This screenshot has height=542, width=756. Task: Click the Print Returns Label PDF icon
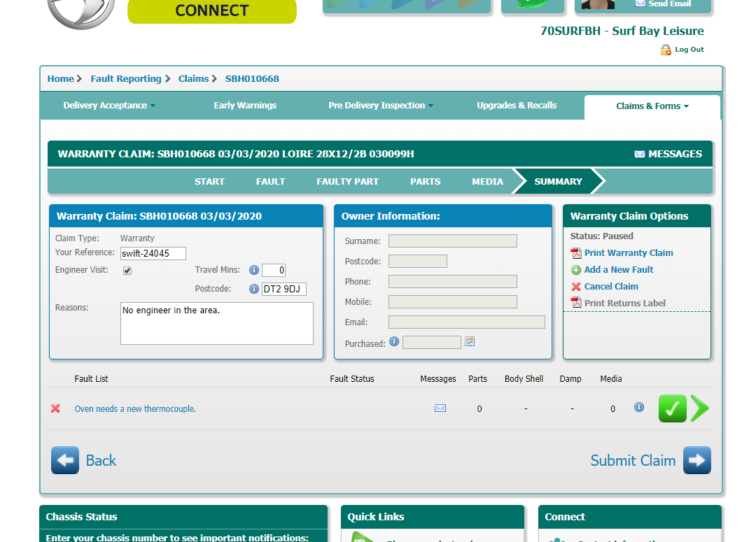click(576, 303)
